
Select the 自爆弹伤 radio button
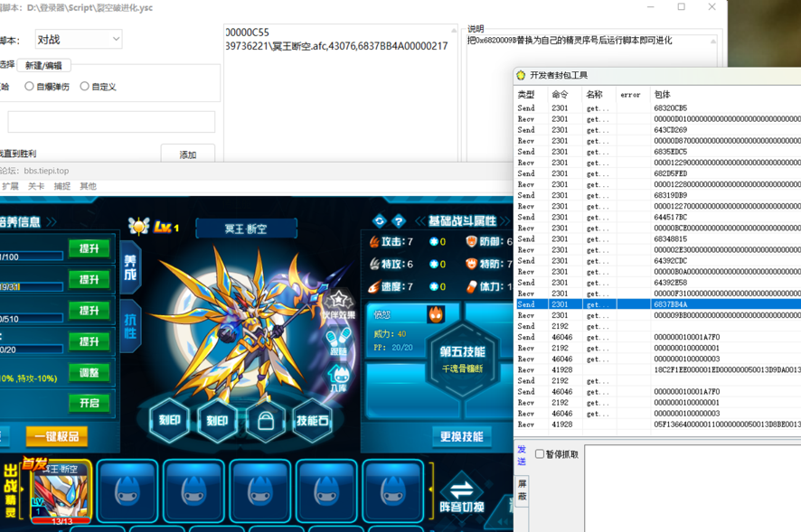click(29, 87)
